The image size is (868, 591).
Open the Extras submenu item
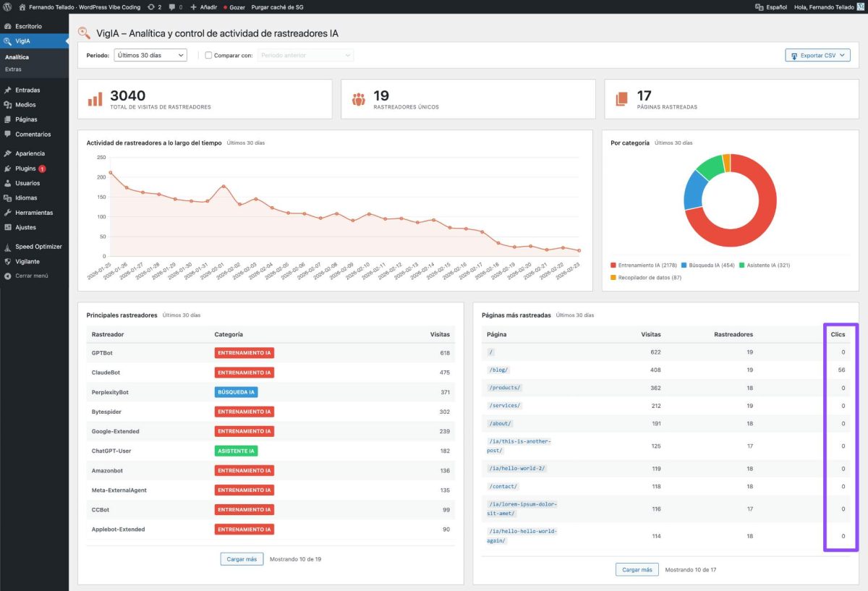tap(13, 69)
